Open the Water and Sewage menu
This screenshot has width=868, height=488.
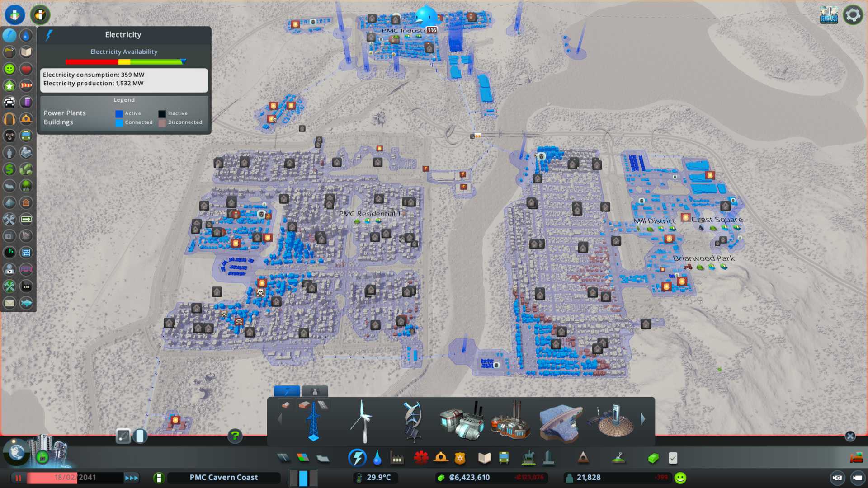click(377, 458)
